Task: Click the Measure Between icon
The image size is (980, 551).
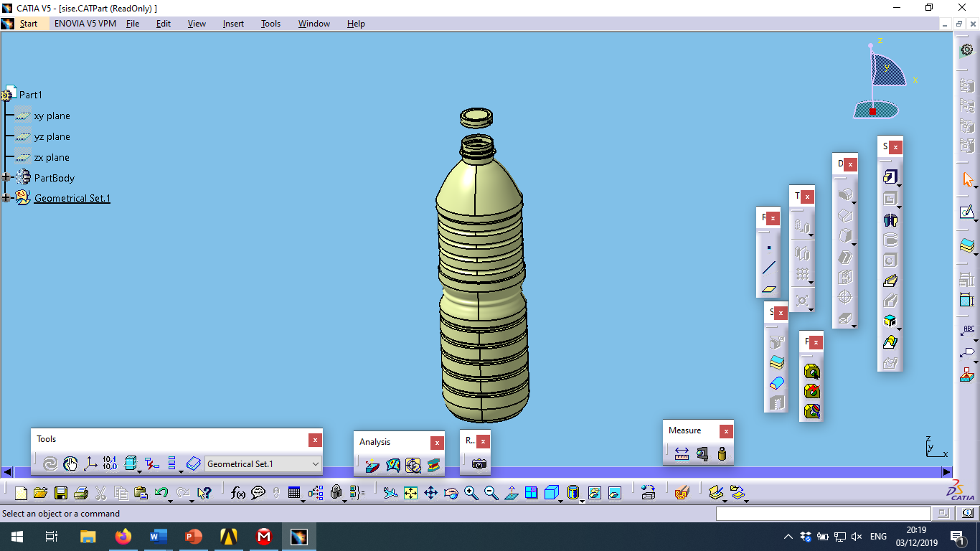Action: pos(682,453)
